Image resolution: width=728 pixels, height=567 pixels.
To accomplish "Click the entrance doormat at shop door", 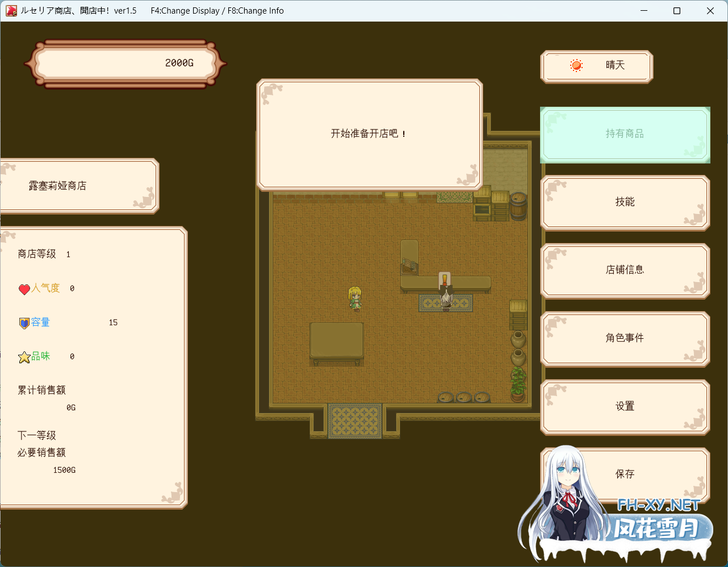I will 355,421.
